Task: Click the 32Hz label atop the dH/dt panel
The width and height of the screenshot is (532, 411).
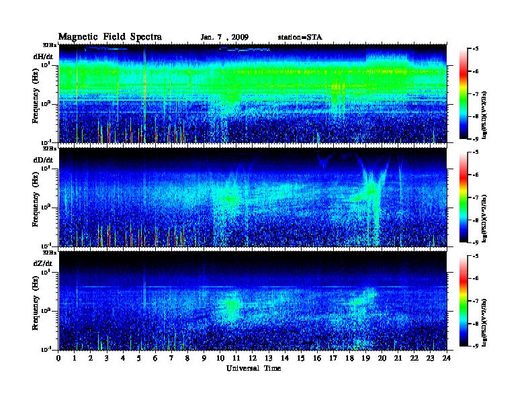Action: coord(50,45)
